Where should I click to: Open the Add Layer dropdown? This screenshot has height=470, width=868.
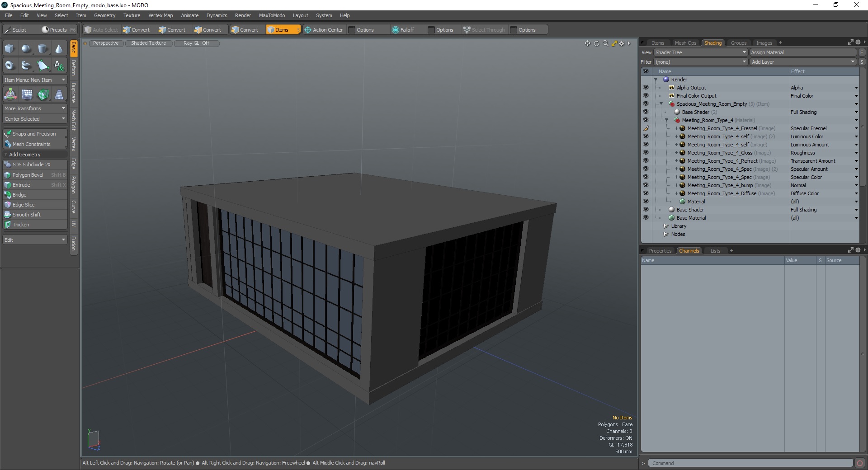[803, 62]
